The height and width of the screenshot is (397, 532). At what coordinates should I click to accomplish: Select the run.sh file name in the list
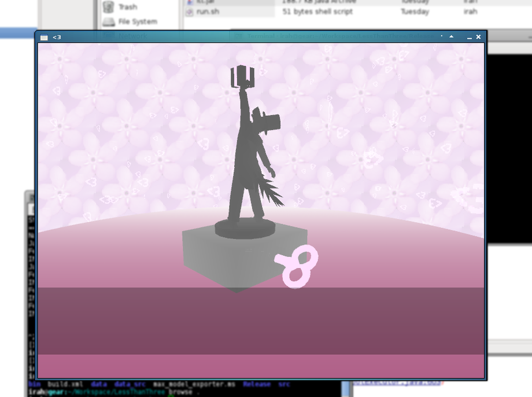(x=208, y=12)
